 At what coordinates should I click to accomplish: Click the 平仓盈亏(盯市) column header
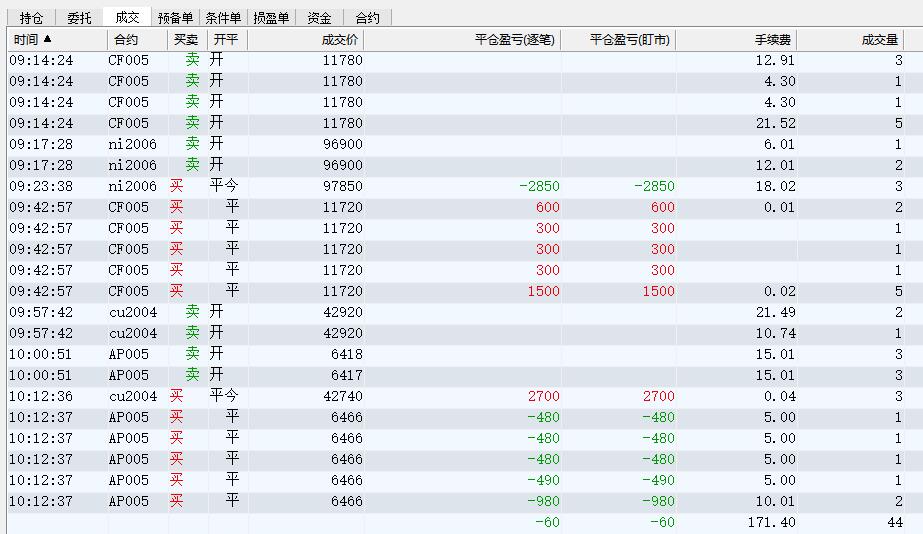click(x=619, y=39)
